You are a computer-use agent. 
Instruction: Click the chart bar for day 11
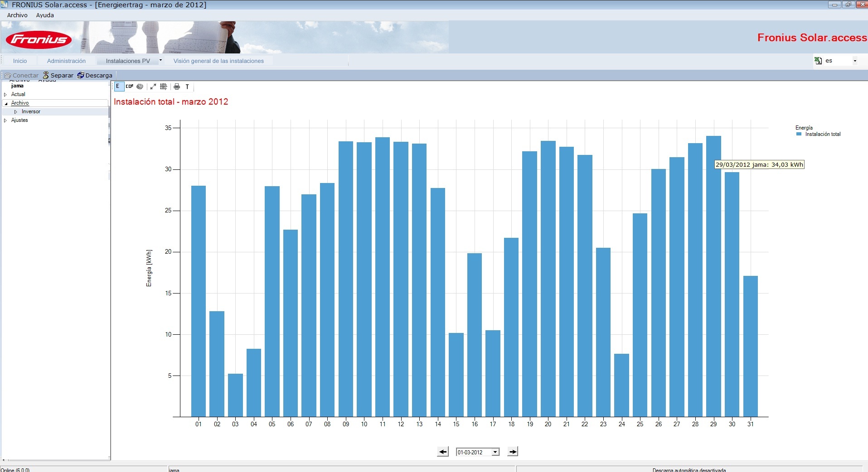point(383,277)
